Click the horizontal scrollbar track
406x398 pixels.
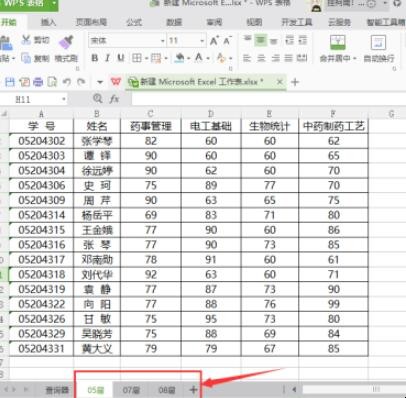[353, 389]
